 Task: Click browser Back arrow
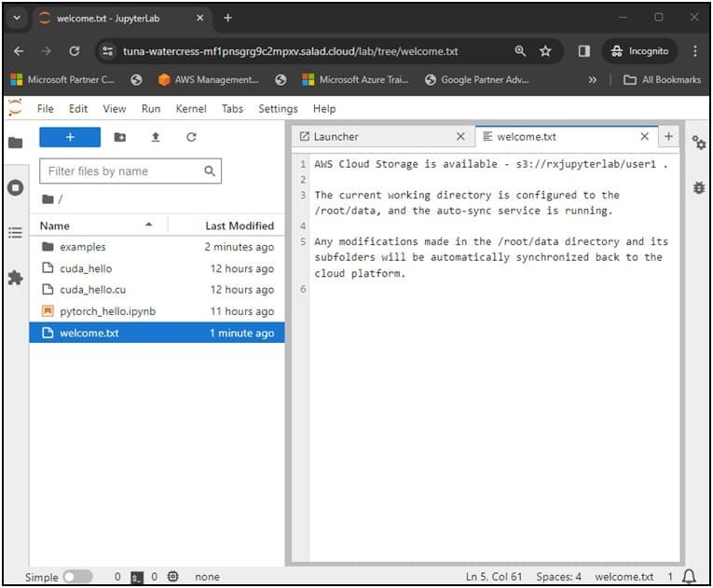click(19, 51)
